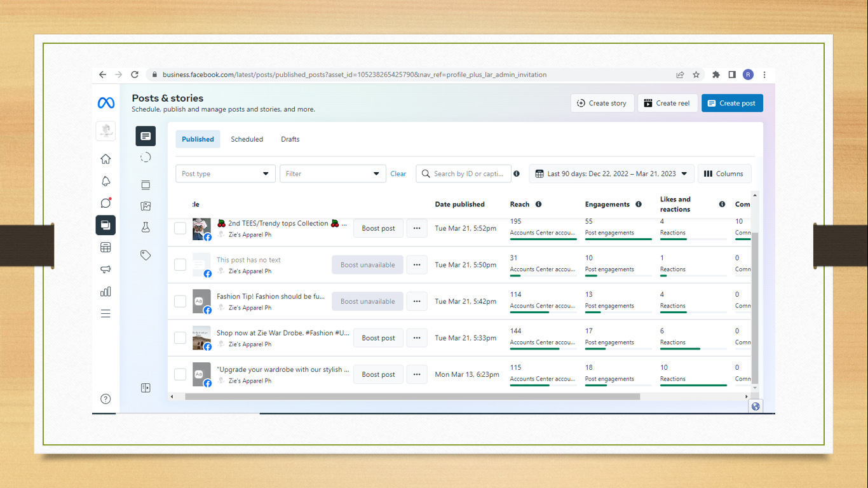Screen dimensions: 868x488
Task: Boost the Upgrade your wardrobe post
Action: coord(378,374)
